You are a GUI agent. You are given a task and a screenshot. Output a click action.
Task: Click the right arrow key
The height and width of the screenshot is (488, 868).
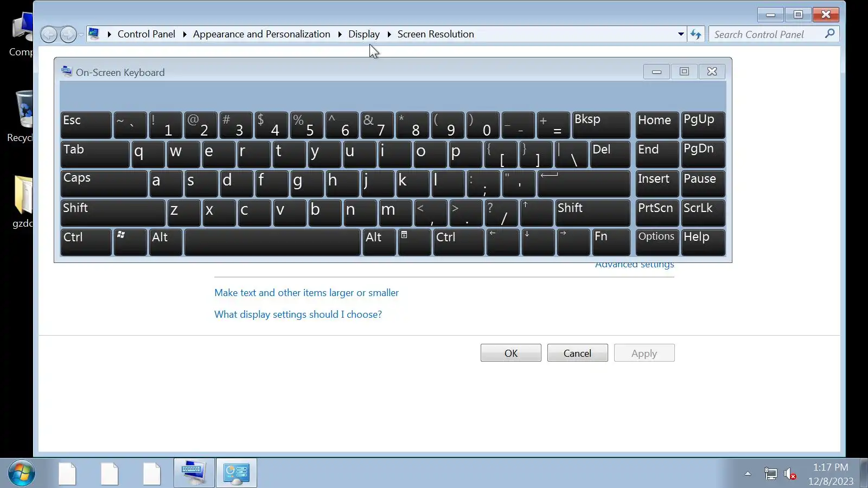[573, 242]
